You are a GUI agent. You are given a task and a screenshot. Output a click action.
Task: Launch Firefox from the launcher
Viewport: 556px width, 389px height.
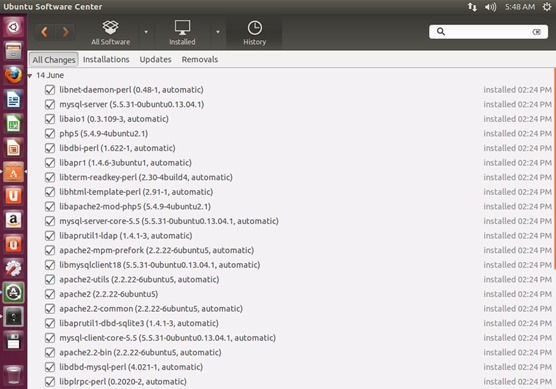pyautogui.click(x=13, y=75)
